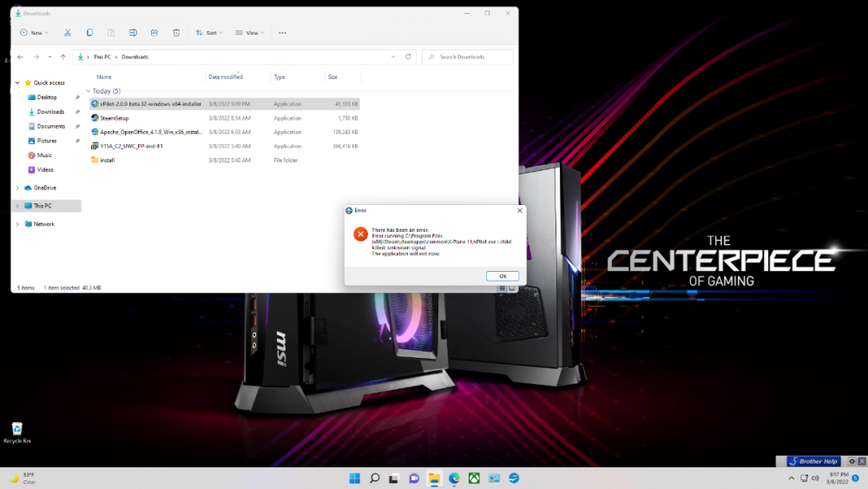
Task: Select Desktop in Quick access
Action: point(47,97)
